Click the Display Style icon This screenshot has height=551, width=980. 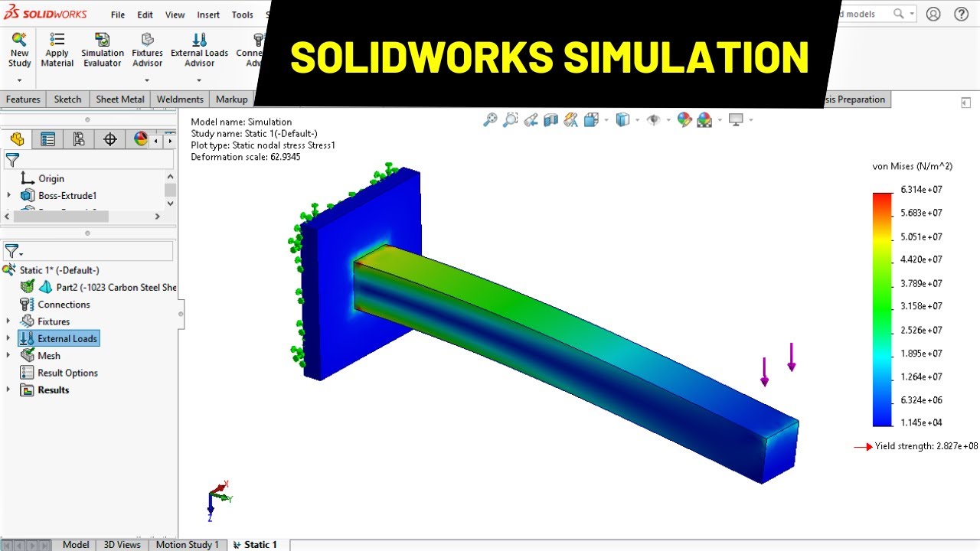[623, 119]
